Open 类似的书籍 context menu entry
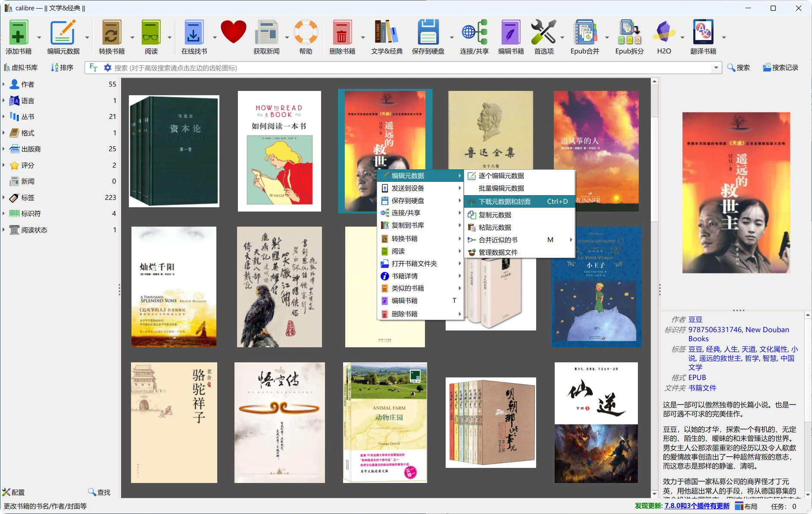This screenshot has height=514, width=812. (421, 288)
